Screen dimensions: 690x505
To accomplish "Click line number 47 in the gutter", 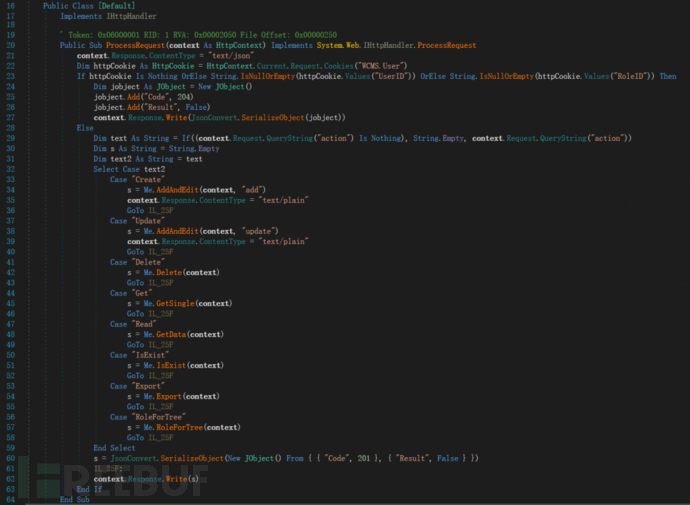I will (x=11, y=324).
